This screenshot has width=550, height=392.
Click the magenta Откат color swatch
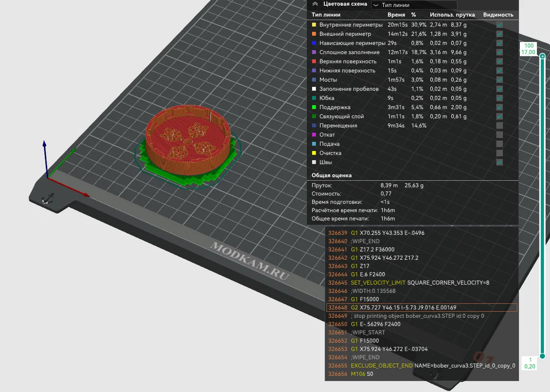coord(314,135)
